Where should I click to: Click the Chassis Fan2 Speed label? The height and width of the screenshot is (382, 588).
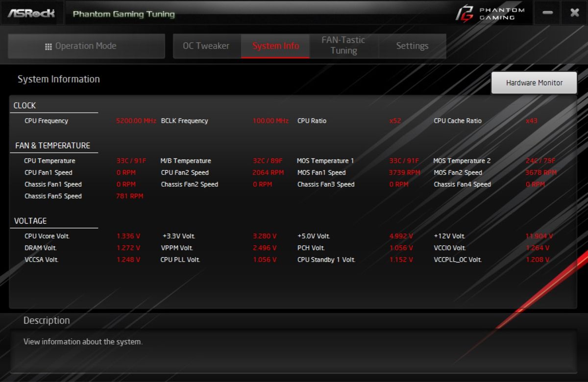pyautogui.click(x=190, y=184)
